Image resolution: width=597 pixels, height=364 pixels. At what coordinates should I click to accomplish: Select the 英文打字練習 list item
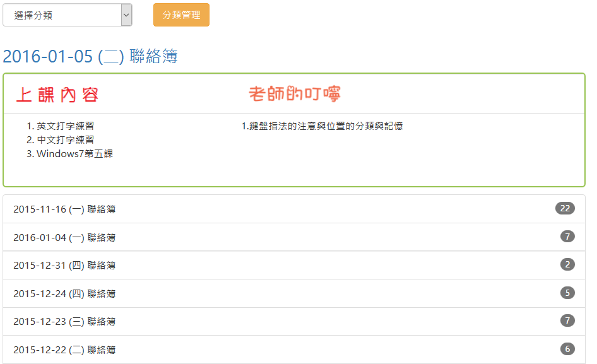pos(65,126)
